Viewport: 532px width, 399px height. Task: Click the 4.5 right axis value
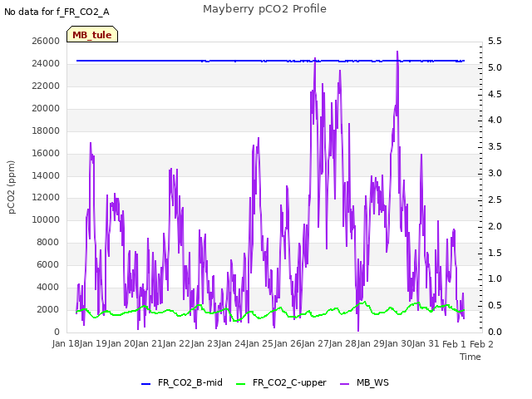(495, 94)
